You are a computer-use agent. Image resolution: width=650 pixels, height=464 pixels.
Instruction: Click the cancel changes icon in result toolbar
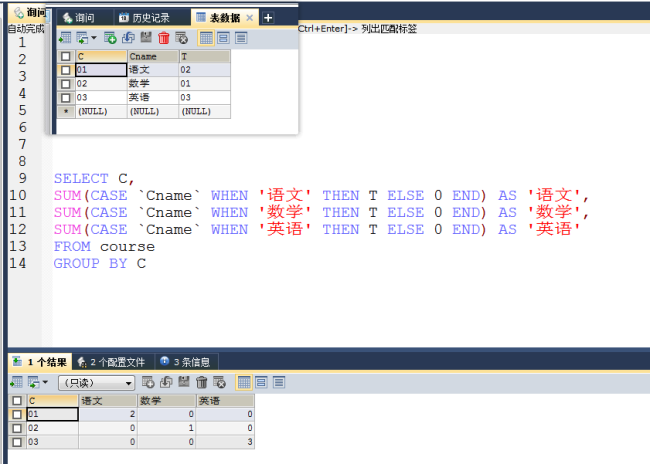click(219, 382)
